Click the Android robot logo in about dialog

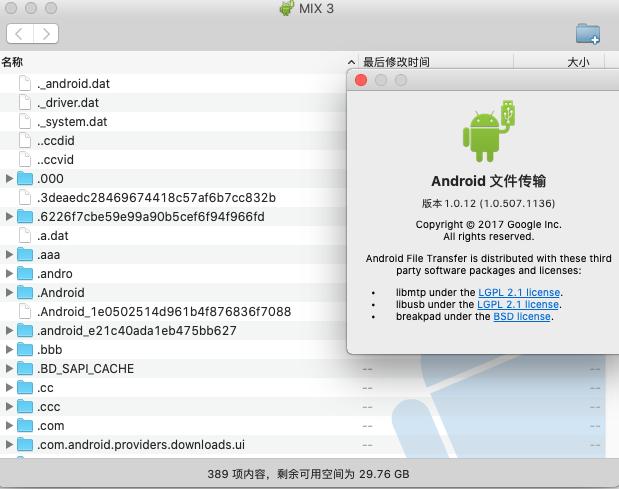[489, 131]
